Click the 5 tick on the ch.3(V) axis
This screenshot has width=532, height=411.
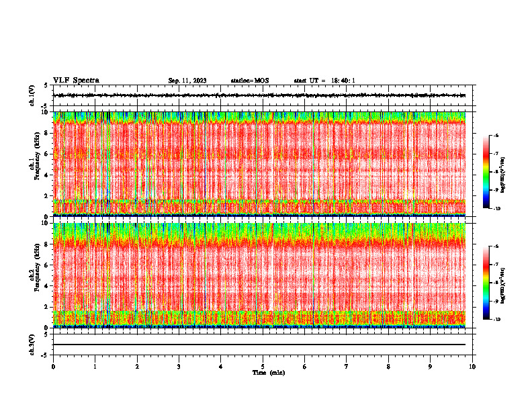[46, 334]
